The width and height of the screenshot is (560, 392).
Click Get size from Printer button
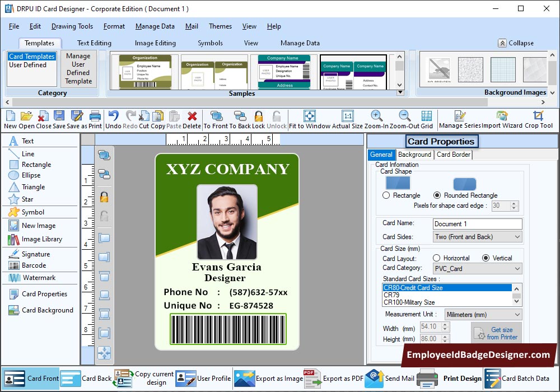[x=496, y=333]
